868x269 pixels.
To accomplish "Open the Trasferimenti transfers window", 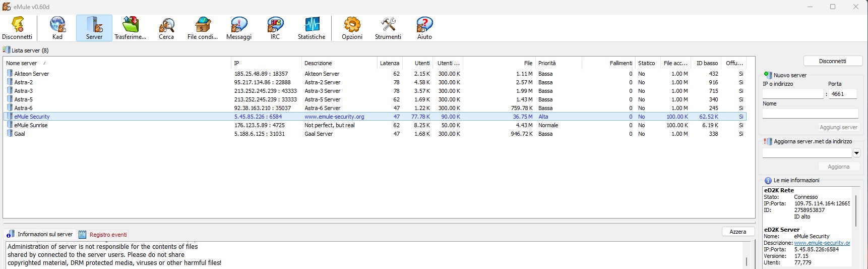I will pos(131,28).
